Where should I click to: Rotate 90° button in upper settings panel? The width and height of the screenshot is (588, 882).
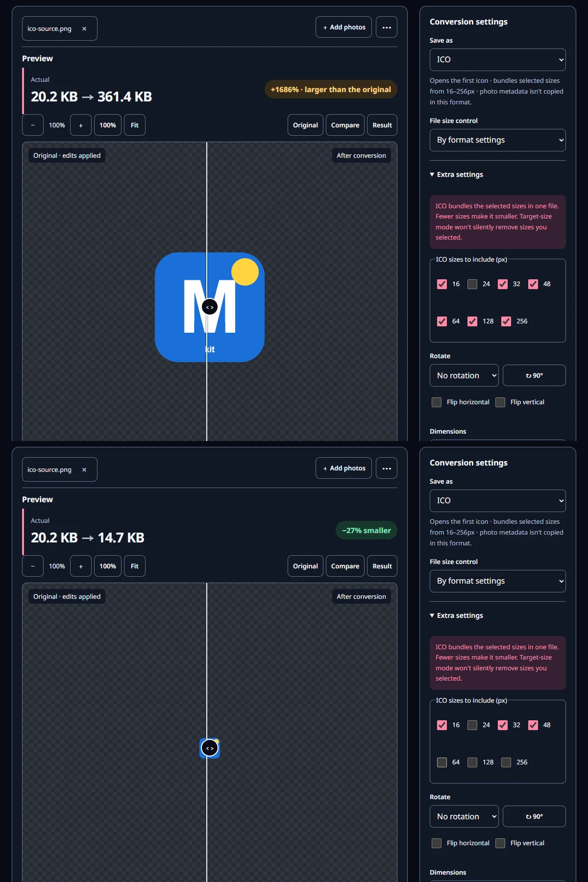(534, 375)
